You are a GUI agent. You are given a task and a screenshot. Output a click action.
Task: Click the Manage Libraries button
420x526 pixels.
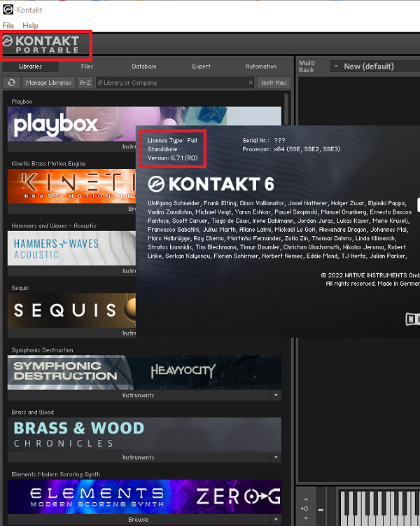click(x=48, y=83)
